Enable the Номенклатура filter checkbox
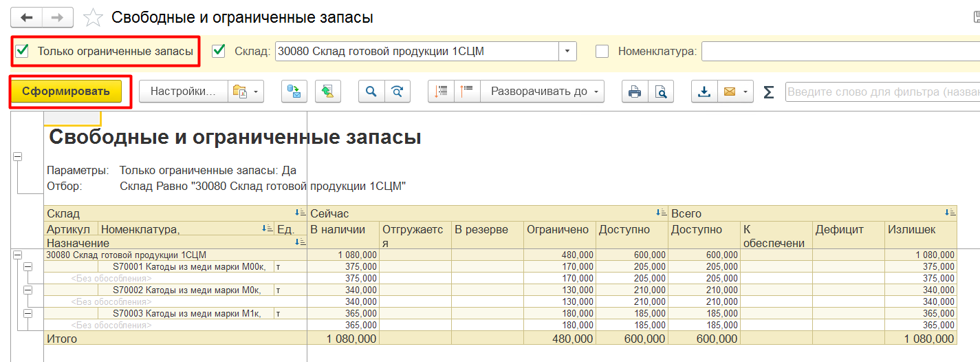Screen dimensions: 980x362 602,51
